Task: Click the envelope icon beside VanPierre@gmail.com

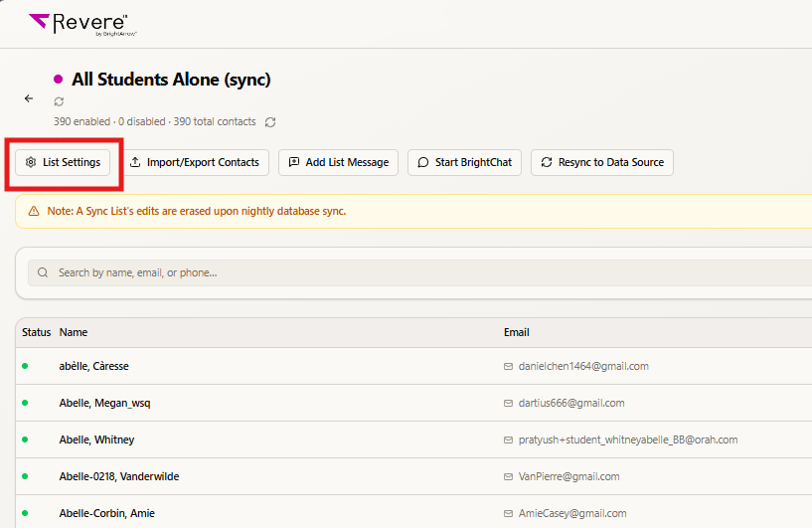Action: (508, 476)
